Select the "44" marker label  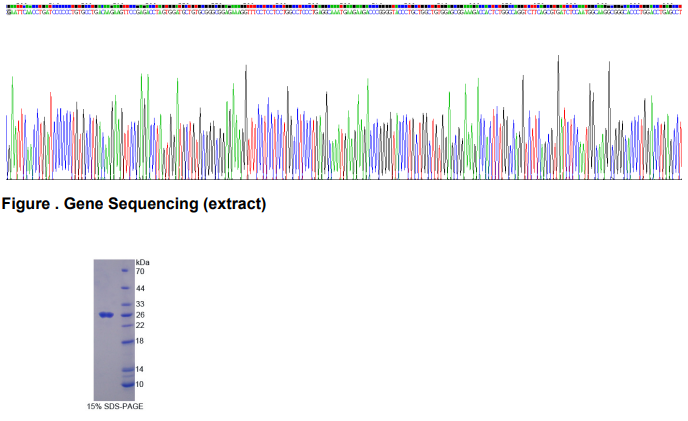coord(140,288)
